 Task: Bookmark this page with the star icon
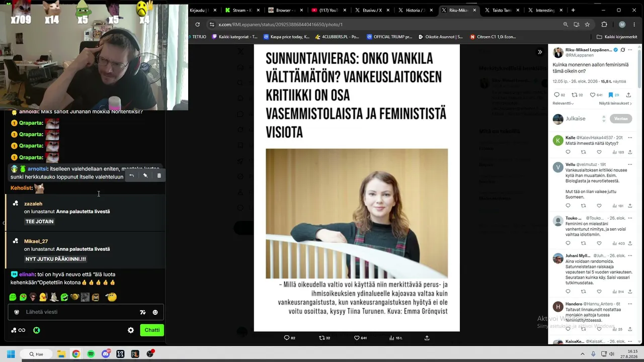587,24
